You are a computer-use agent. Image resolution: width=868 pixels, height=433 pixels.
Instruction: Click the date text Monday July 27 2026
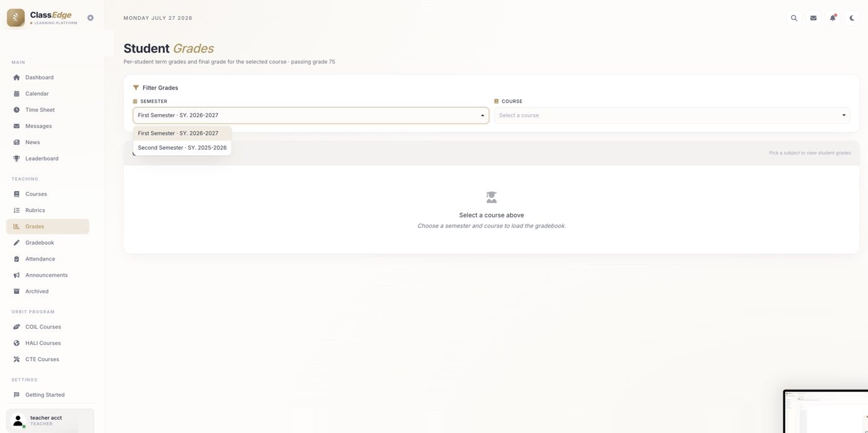click(x=158, y=18)
